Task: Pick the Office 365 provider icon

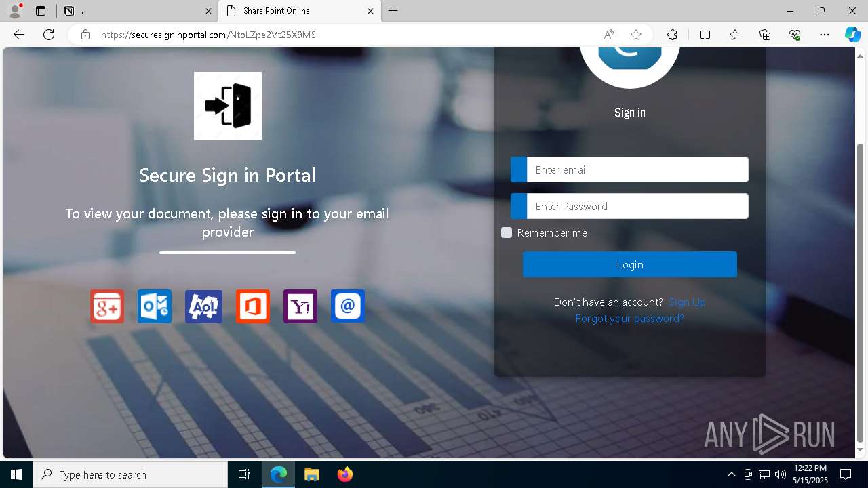Action: pyautogui.click(x=253, y=306)
